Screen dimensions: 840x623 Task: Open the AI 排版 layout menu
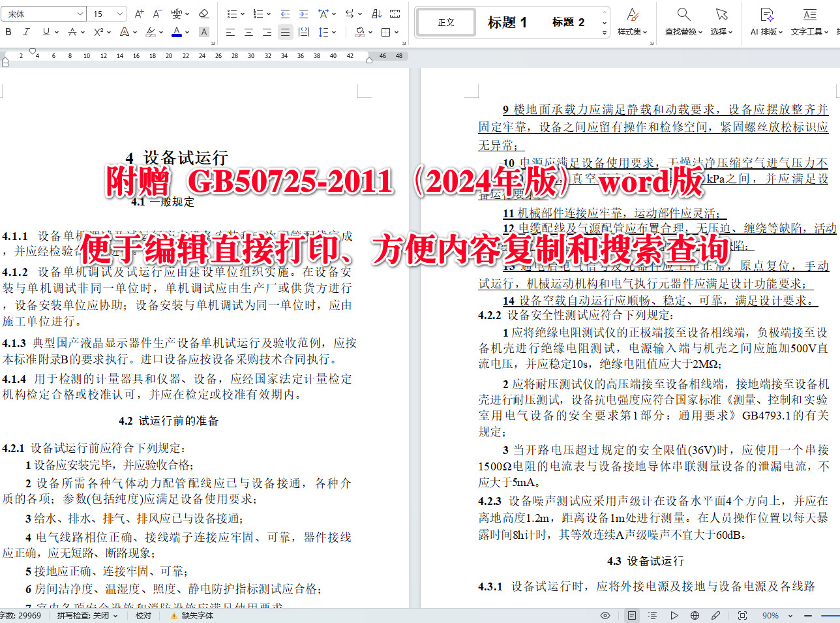pyautogui.click(x=766, y=22)
